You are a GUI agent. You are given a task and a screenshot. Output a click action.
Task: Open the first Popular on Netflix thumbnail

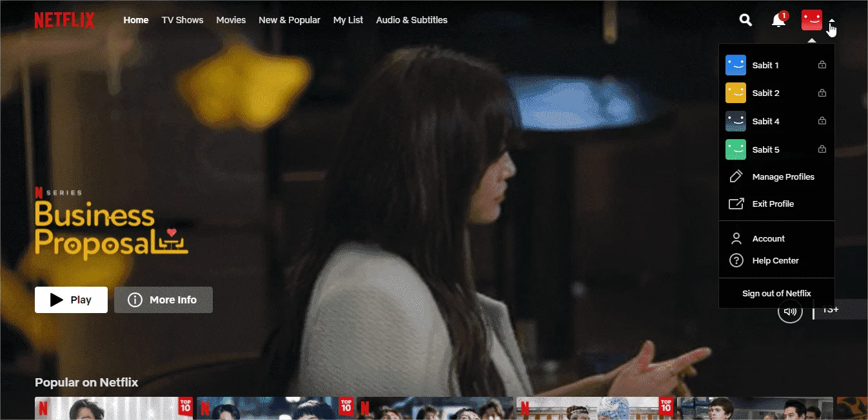pos(114,408)
